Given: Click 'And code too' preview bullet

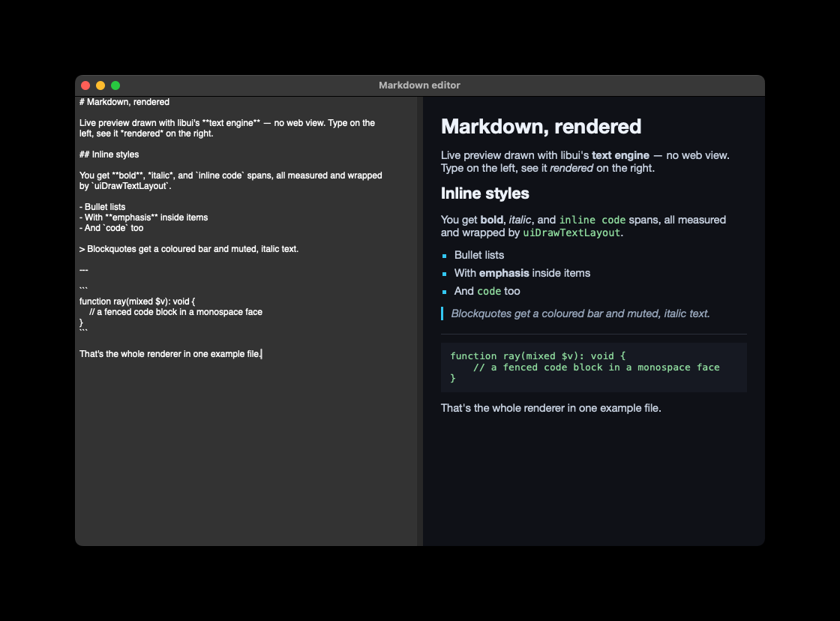Looking at the screenshot, I should 487,291.
